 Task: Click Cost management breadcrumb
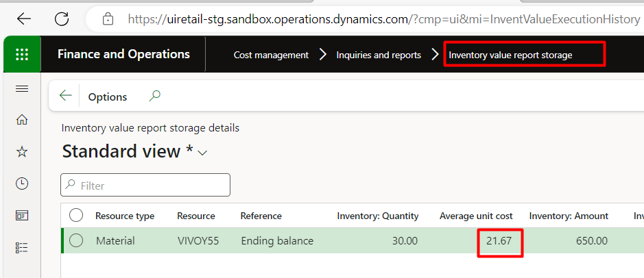point(271,55)
